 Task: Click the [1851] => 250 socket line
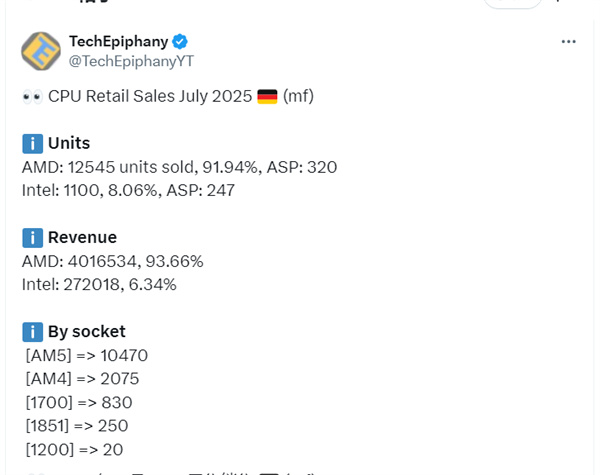click(x=79, y=426)
